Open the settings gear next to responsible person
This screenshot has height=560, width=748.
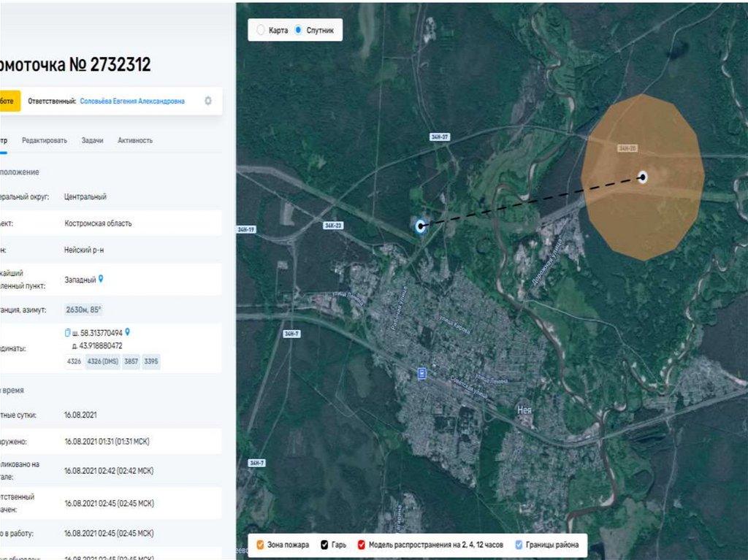[208, 101]
